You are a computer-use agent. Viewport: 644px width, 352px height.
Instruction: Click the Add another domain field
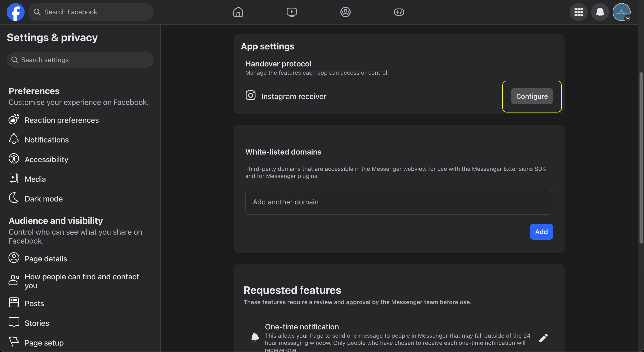[399, 202]
